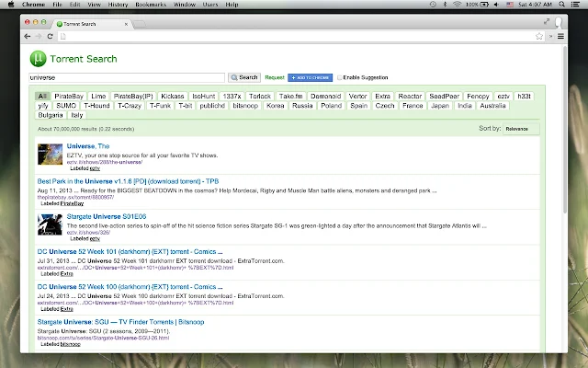Go back with the browser back arrow
This screenshot has height=368, width=588.
tap(27, 37)
